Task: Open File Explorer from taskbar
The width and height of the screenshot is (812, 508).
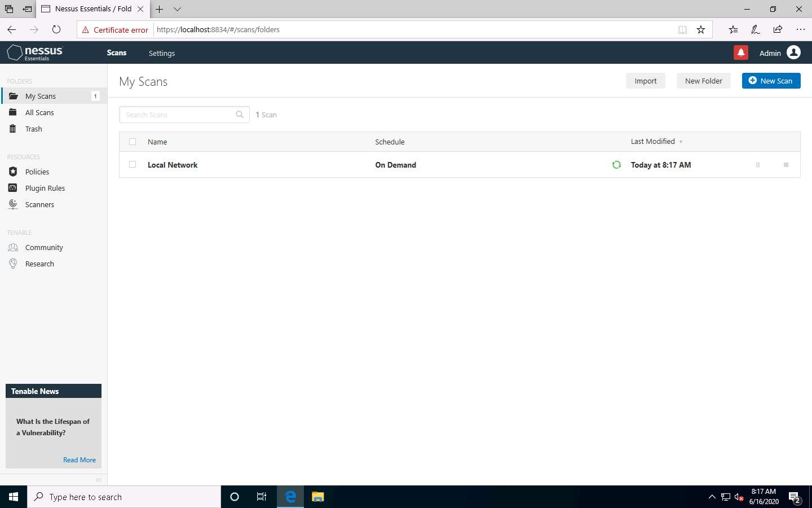Action: (x=317, y=497)
